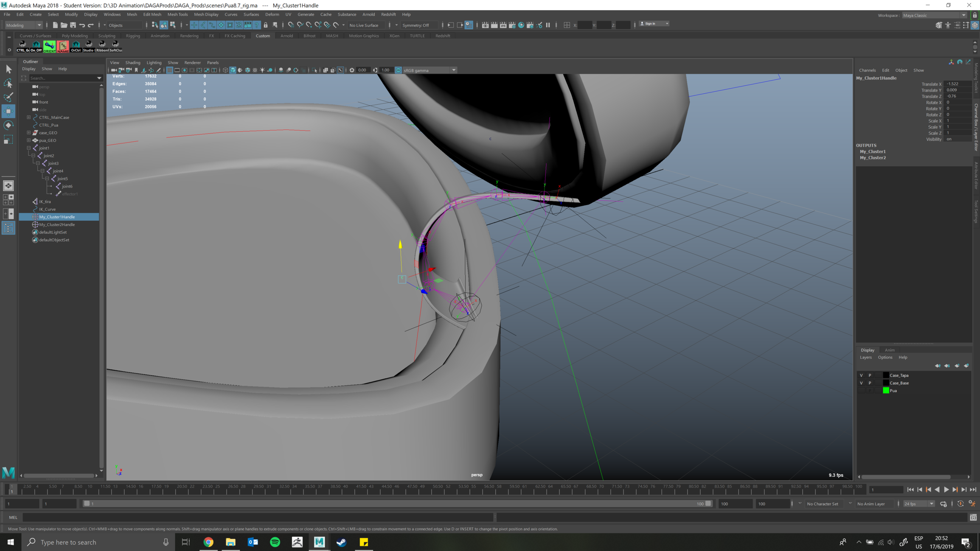Select the Move tool in toolbox
Screen dimensions: 980x551
coord(8,111)
